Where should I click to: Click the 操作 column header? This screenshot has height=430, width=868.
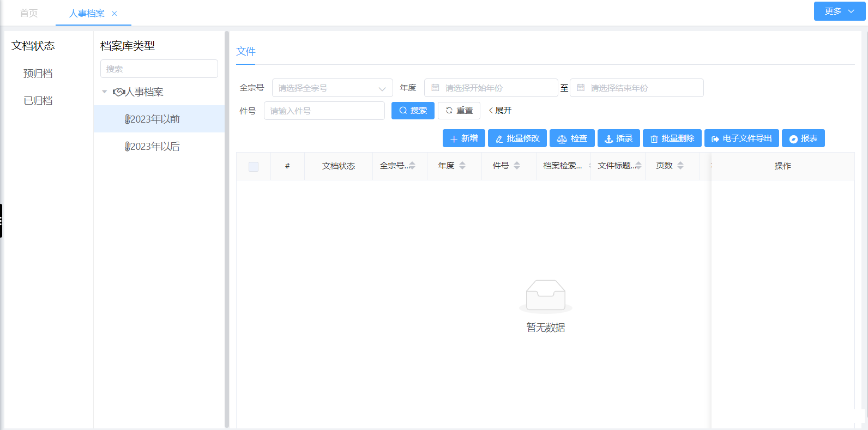click(782, 166)
